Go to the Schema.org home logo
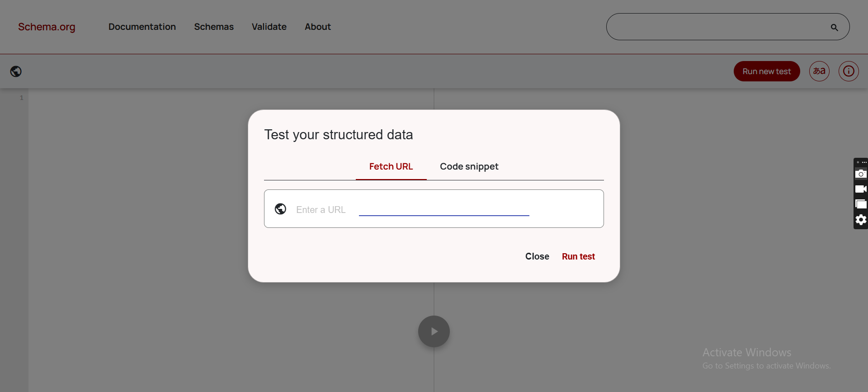The image size is (868, 392). tap(47, 27)
